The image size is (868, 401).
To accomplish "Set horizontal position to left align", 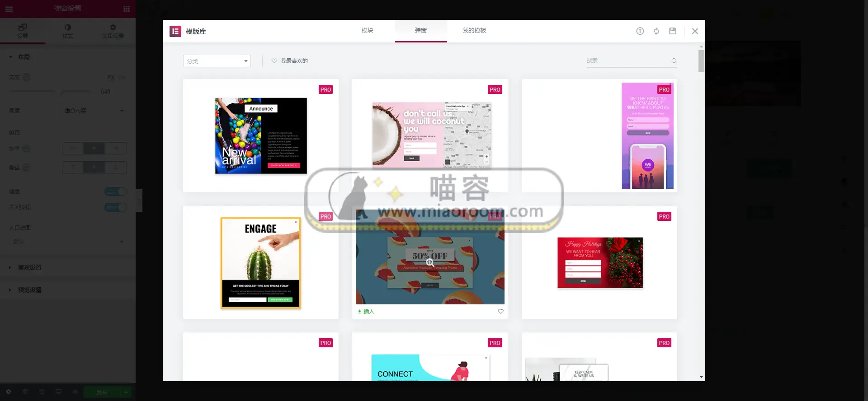I will pos(72,148).
